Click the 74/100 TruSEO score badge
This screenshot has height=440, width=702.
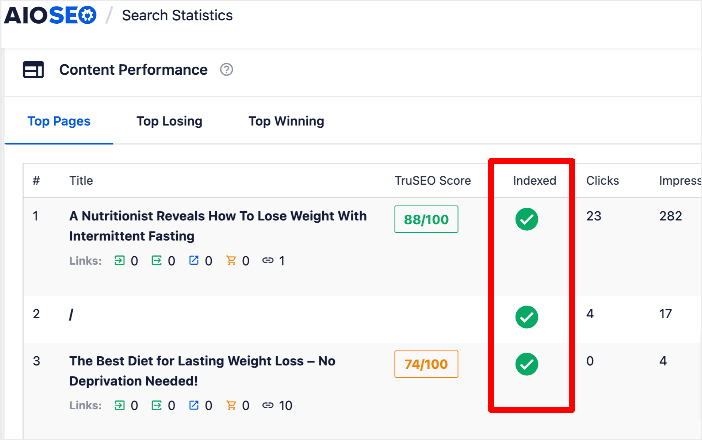(426, 364)
